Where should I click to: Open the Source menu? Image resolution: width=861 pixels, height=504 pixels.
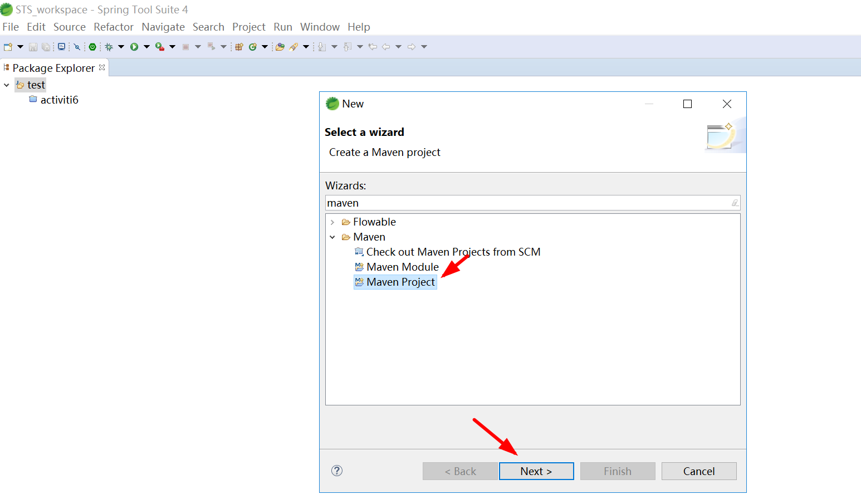coord(70,27)
